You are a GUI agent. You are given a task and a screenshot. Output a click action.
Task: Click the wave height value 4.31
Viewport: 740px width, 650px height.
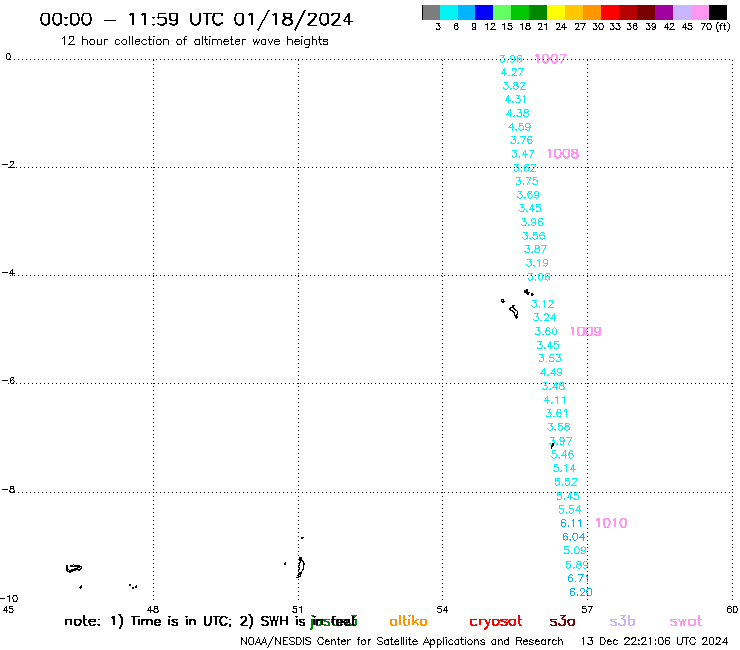(x=515, y=100)
